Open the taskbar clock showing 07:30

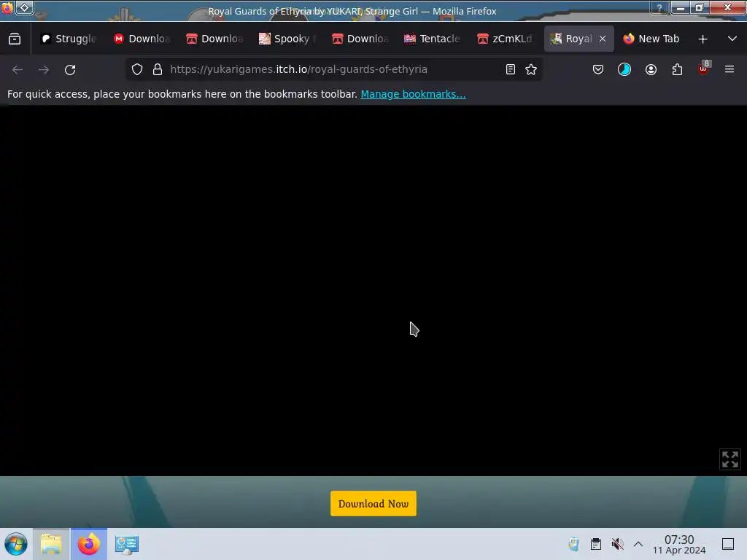679,544
